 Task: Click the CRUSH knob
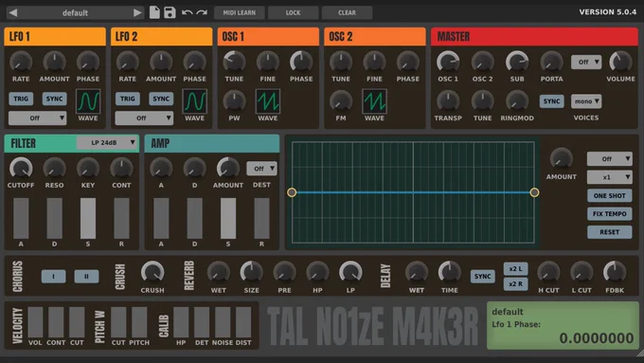click(152, 272)
